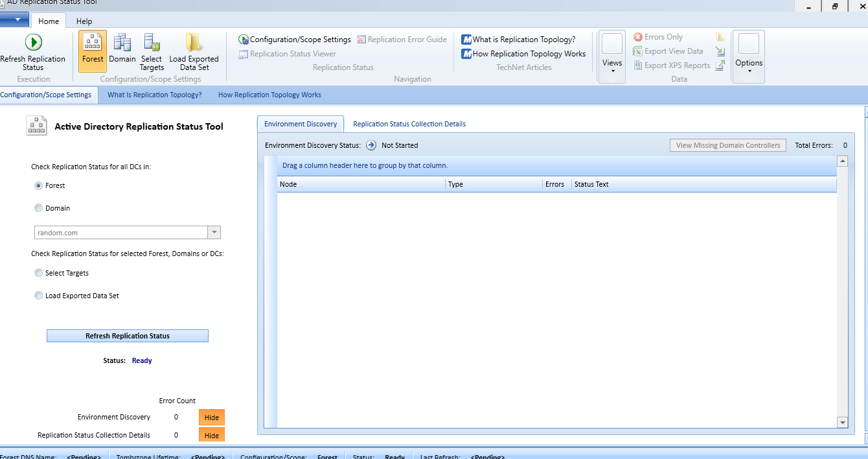The height and width of the screenshot is (459, 868).
Task: Click the wide Refresh Replication Status button
Action: pos(128,336)
